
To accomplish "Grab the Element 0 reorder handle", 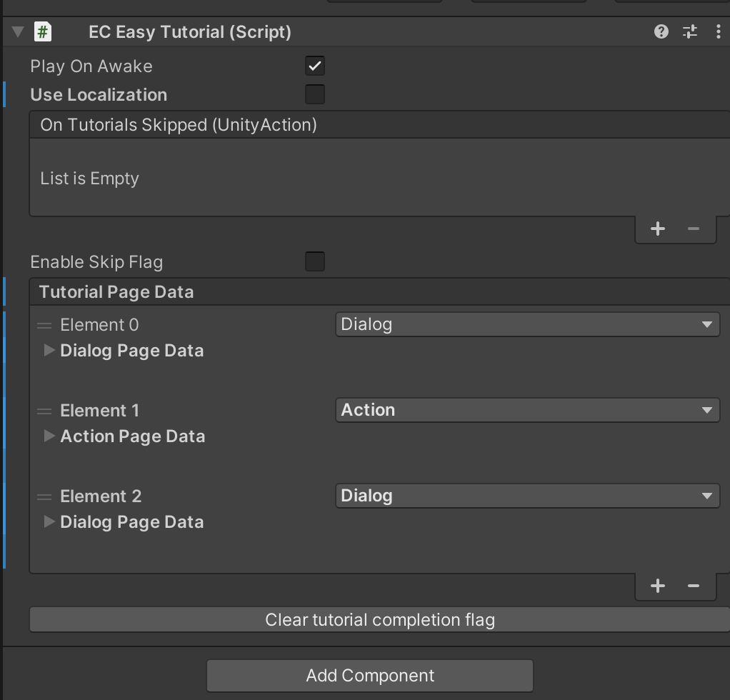I will pos(44,325).
